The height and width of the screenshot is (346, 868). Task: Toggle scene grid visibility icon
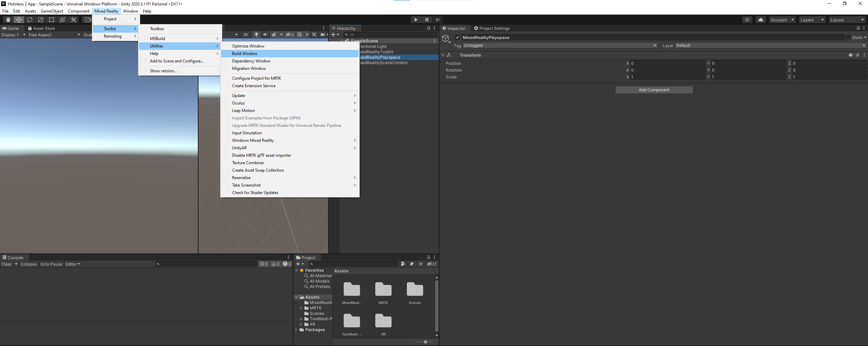(x=300, y=35)
